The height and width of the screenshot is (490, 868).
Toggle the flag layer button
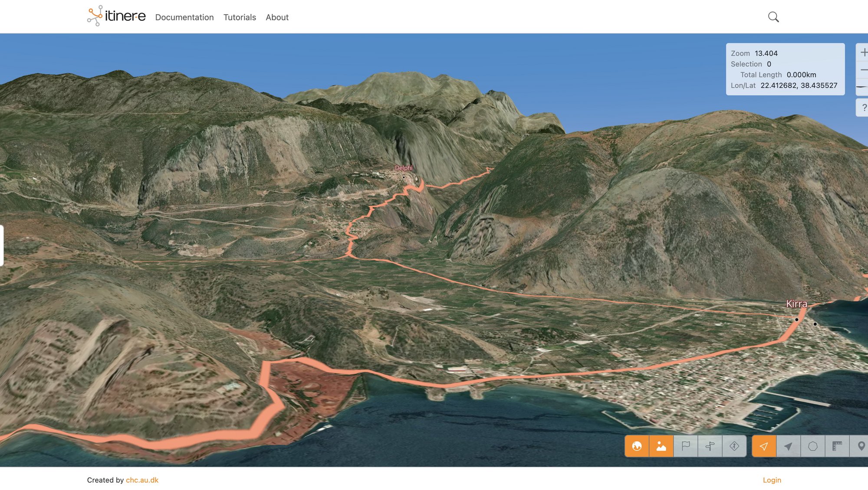tap(686, 446)
